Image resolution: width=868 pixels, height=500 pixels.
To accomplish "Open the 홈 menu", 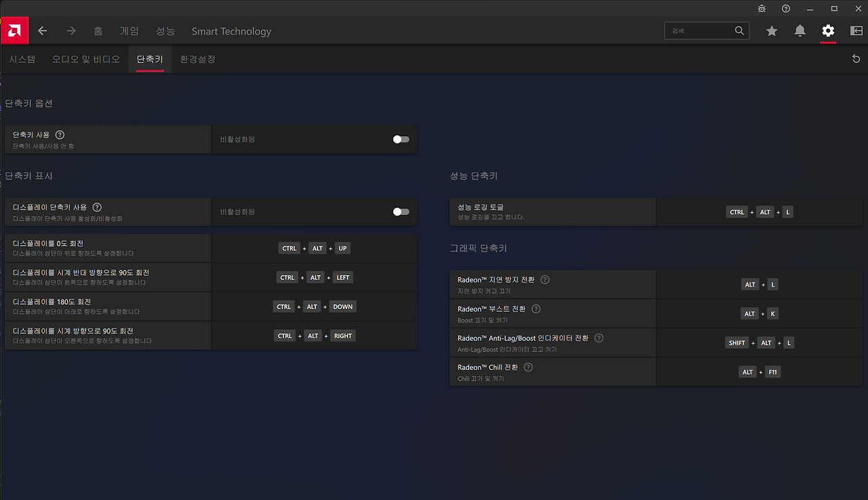I will pos(98,31).
